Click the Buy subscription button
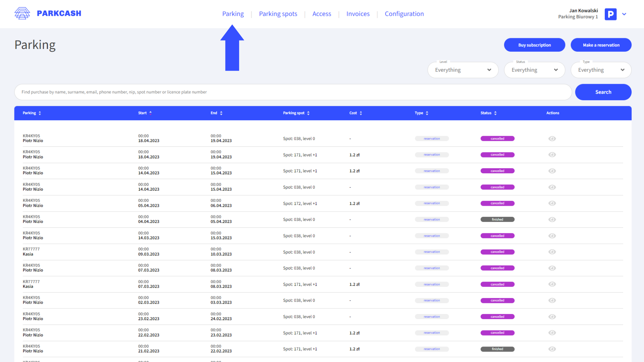644x362 pixels. tap(534, 45)
